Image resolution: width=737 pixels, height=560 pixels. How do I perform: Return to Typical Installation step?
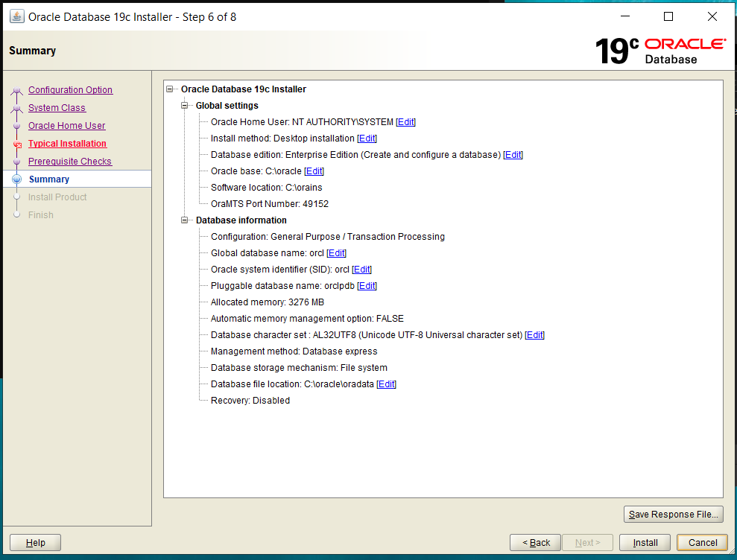point(67,143)
